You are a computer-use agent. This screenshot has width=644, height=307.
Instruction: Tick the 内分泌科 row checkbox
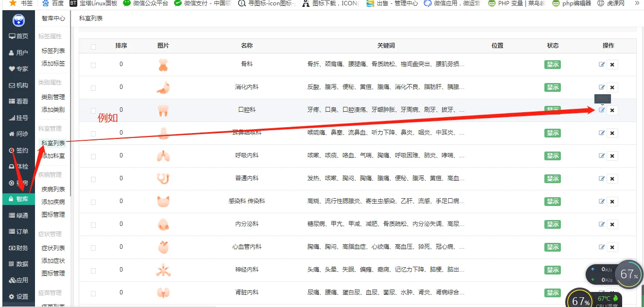[93, 225]
